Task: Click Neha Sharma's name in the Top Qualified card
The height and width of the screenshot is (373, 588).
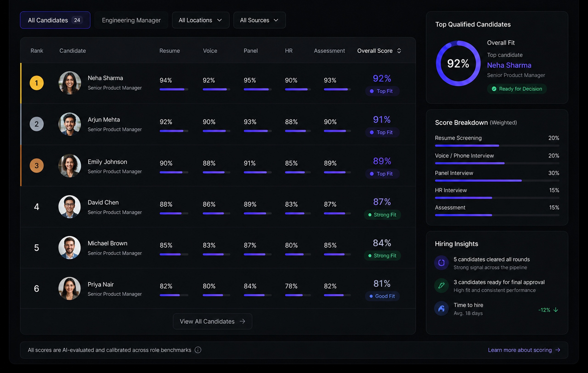Action: (x=509, y=65)
